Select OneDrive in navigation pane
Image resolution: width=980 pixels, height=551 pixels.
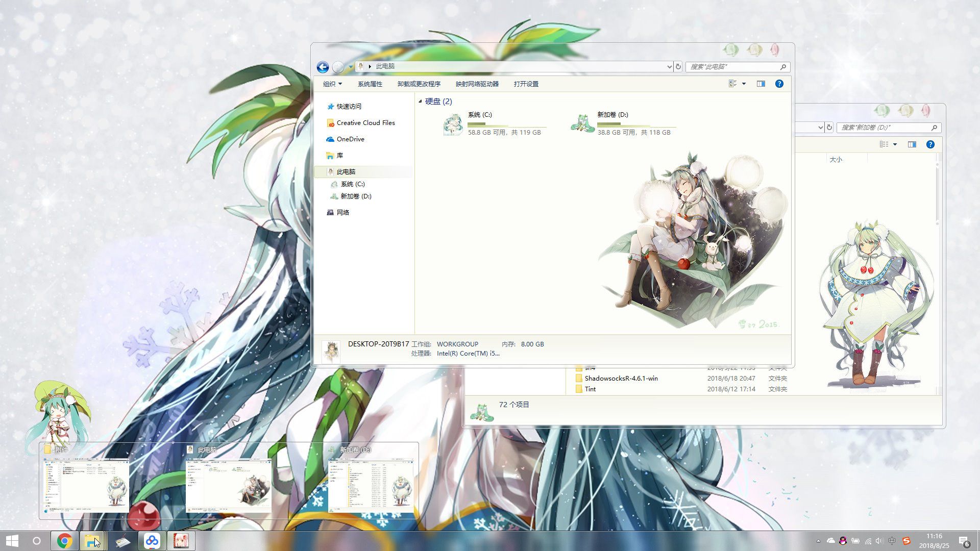pyautogui.click(x=345, y=139)
